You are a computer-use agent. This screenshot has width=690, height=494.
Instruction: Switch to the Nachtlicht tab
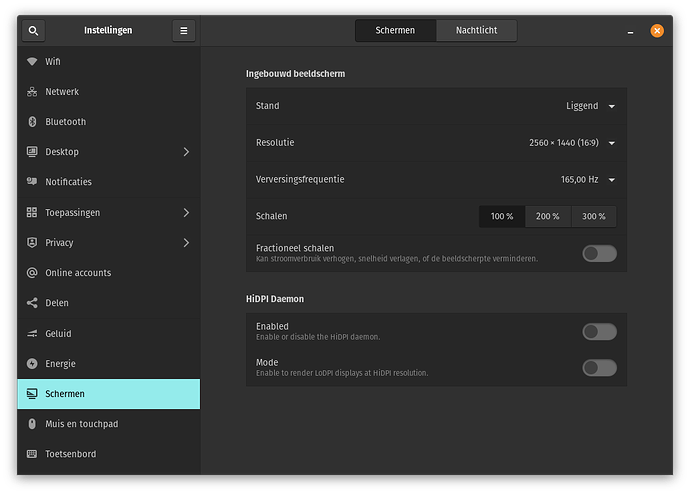[x=476, y=30]
